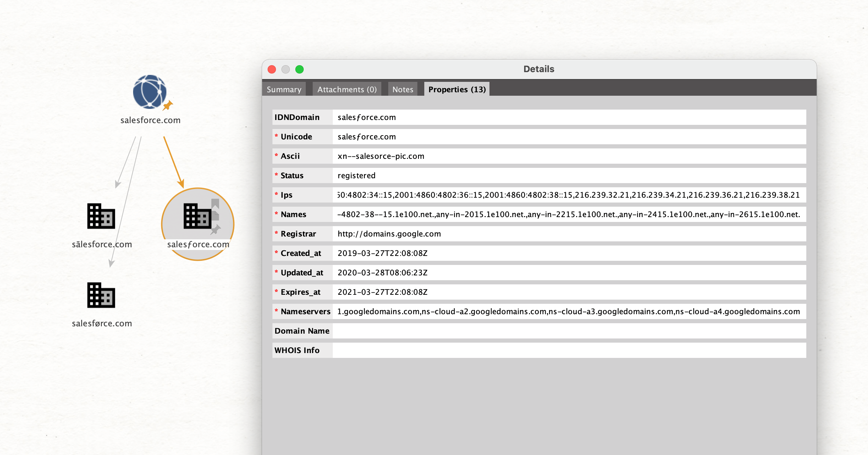Select the Nameservers property label
Screen dimensions: 868x455
[302, 311]
